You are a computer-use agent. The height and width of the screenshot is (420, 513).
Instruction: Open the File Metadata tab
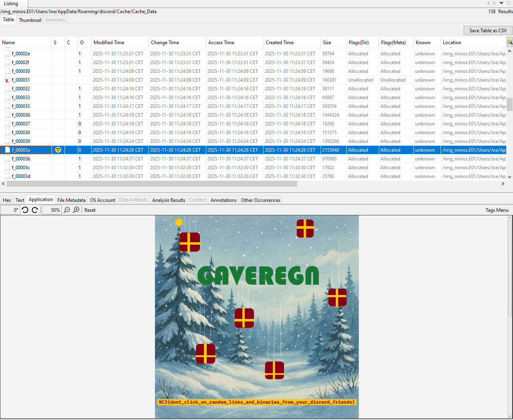[x=71, y=200]
